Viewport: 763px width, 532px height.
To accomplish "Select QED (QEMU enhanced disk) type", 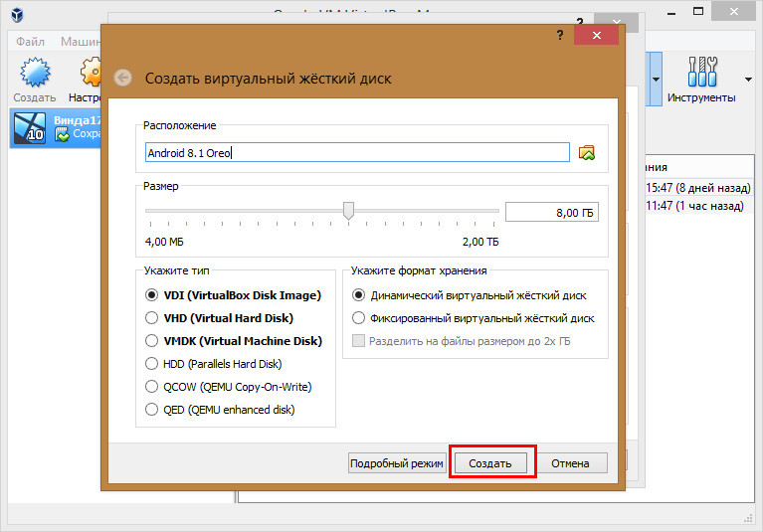I will pos(220,410).
